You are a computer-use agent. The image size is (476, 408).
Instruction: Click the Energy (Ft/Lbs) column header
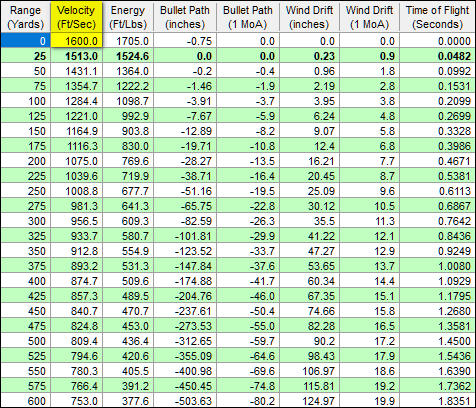click(x=128, y=17)
